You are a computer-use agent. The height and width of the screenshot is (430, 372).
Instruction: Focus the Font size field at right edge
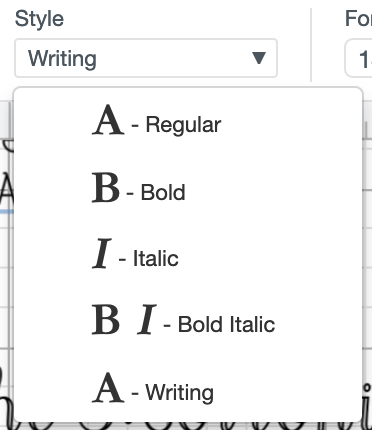click(359, 58)
